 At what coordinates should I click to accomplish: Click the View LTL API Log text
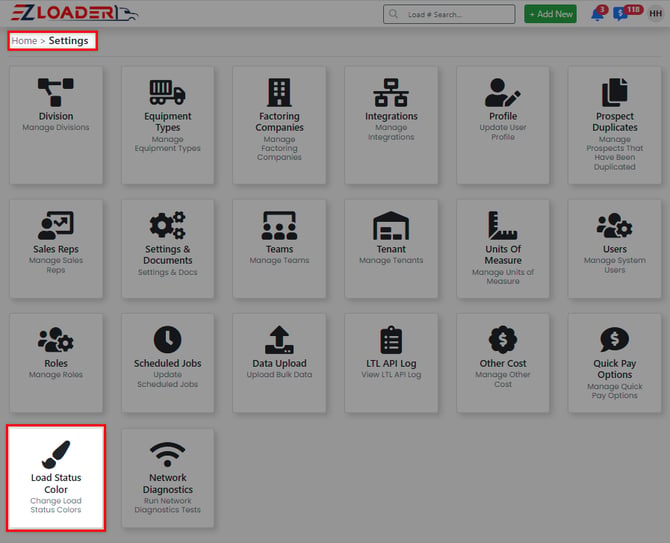coord(391,375)
